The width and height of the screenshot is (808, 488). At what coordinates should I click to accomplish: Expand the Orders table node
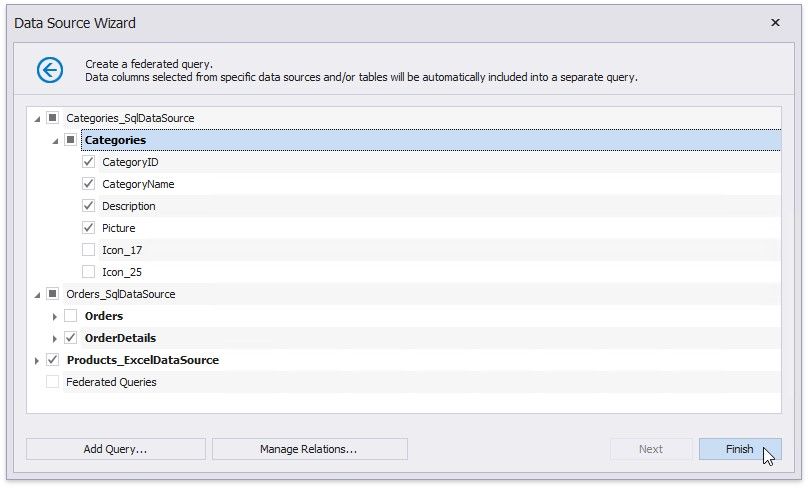point(56,316)
